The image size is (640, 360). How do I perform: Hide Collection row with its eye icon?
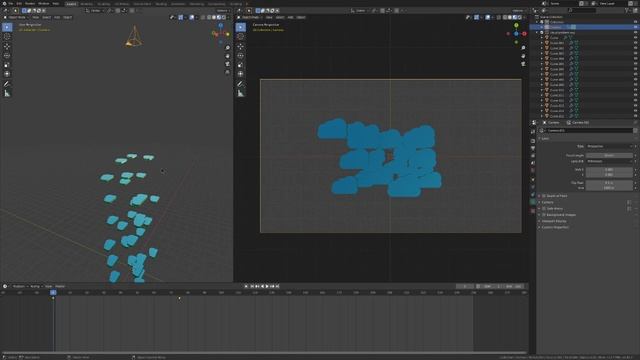[636, 22]
